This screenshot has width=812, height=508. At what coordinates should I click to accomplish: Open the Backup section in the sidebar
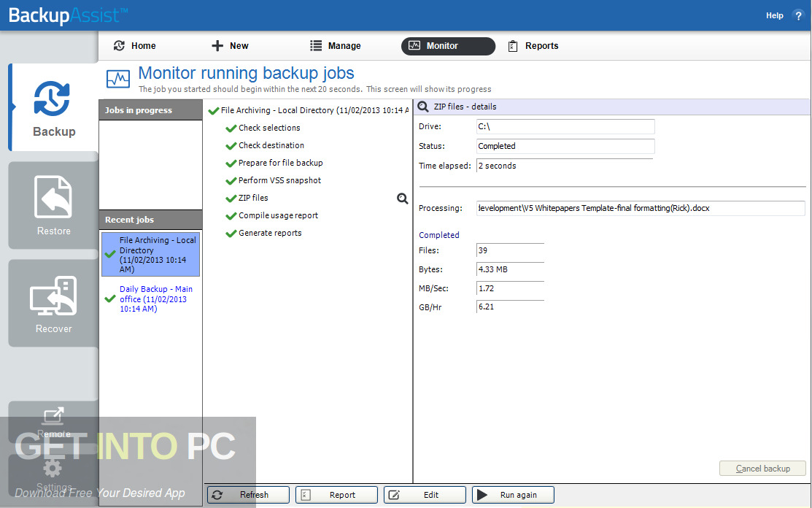[x=54, y=108]
